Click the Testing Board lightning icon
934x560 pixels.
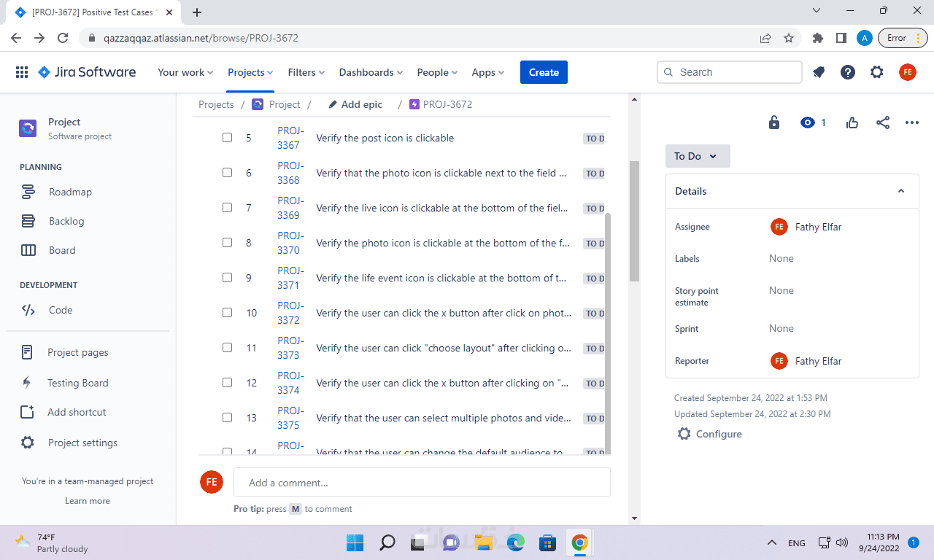tap(27, 383)
